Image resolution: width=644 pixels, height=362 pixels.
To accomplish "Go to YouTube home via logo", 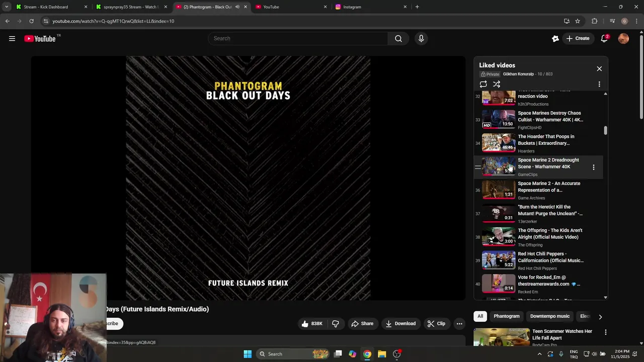I will (x=40, y=39).
